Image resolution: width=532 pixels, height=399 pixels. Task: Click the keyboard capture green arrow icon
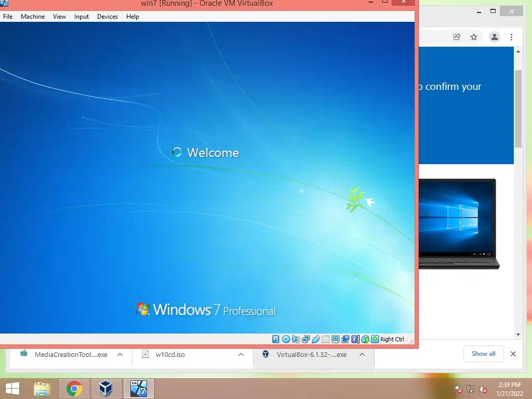[x=375, y=339]
